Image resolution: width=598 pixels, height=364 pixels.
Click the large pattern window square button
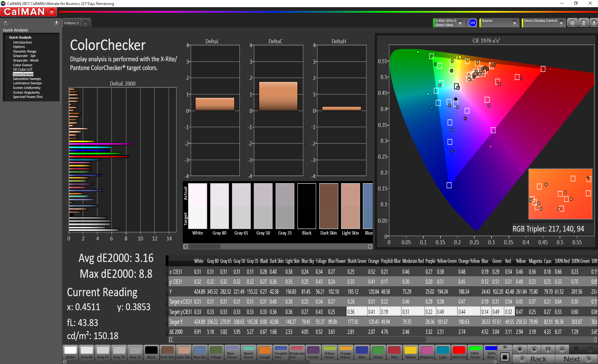(x=505, y=357)
